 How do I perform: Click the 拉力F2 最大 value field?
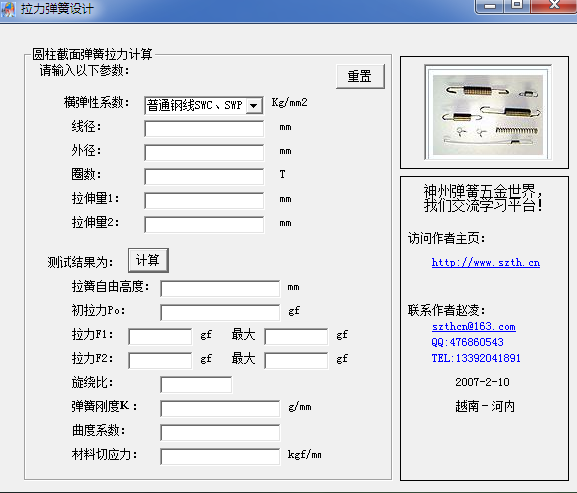[x=296, y=361]
